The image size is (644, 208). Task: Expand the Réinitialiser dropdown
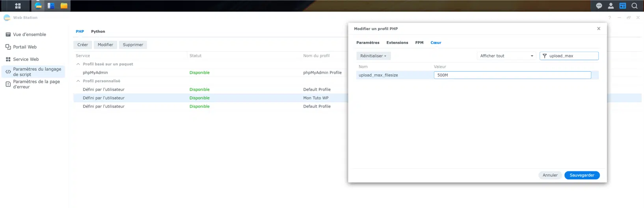coord(373,56)
